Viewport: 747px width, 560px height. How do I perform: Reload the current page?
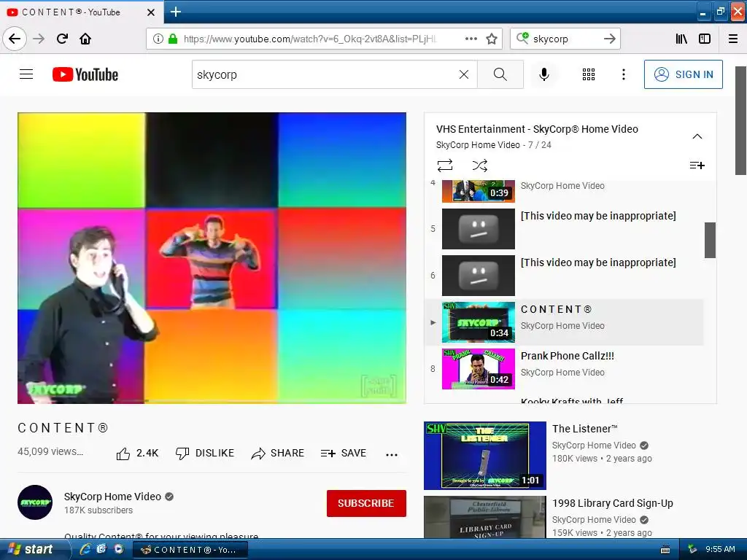63,39
